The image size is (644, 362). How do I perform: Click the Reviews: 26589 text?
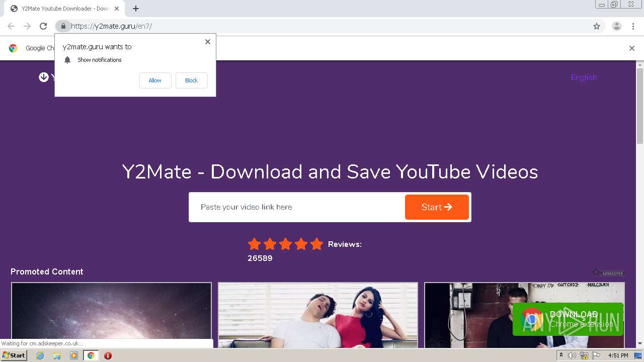pos(304,251)
